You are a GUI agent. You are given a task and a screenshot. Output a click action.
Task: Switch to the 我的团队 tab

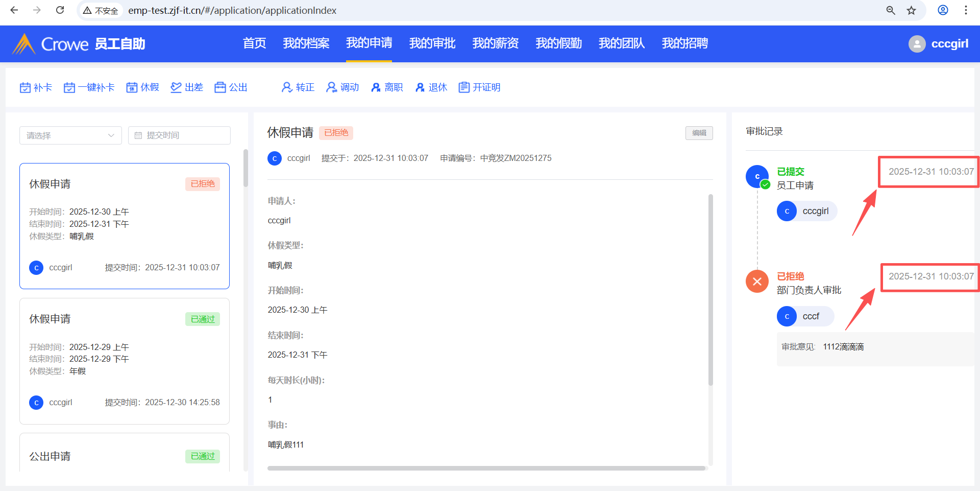point(622,43)
